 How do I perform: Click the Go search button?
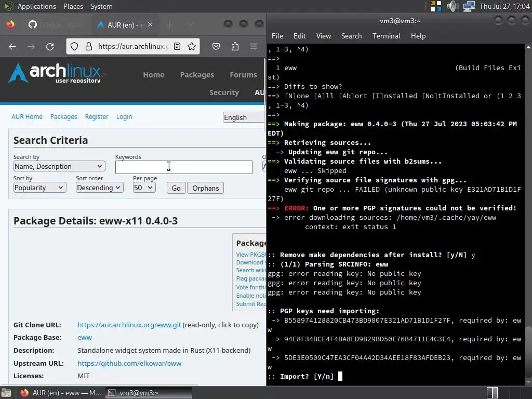(176, 188)
